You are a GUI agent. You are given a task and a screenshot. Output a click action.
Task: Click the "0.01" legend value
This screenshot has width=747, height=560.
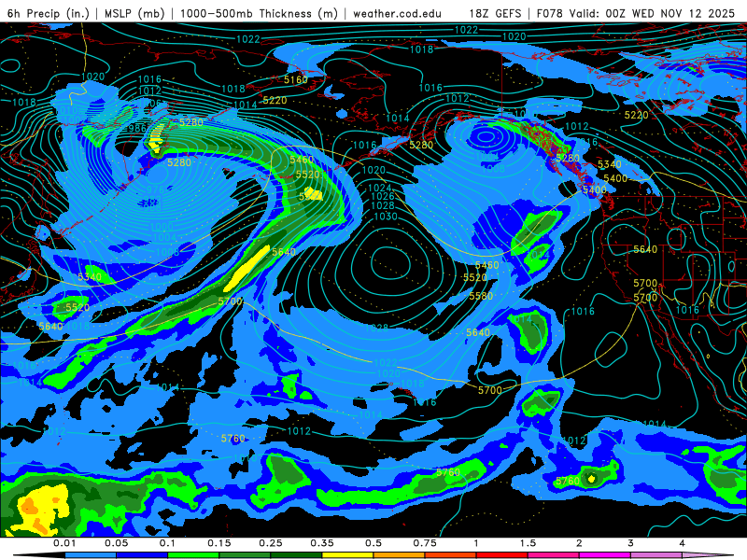(64, 543)
